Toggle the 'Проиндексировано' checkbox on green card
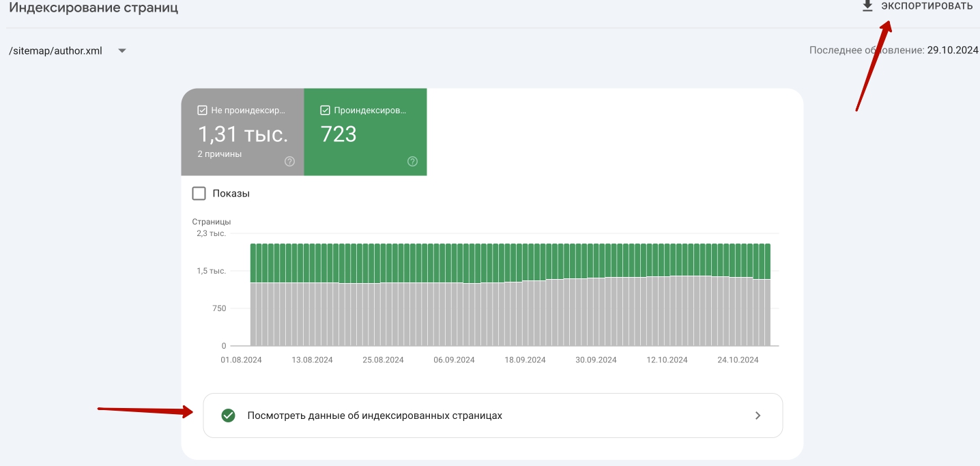Image resolution: width=980 pixels, height=466 pixels. (325, 110)
